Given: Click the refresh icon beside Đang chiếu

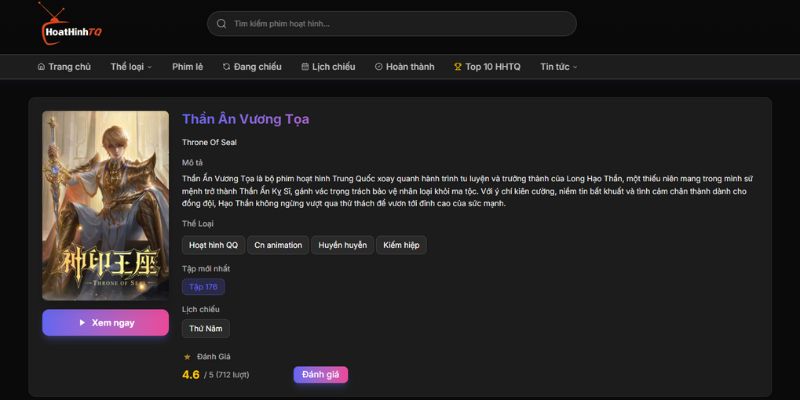Looking at the screenshot, I should pos(227,67).
